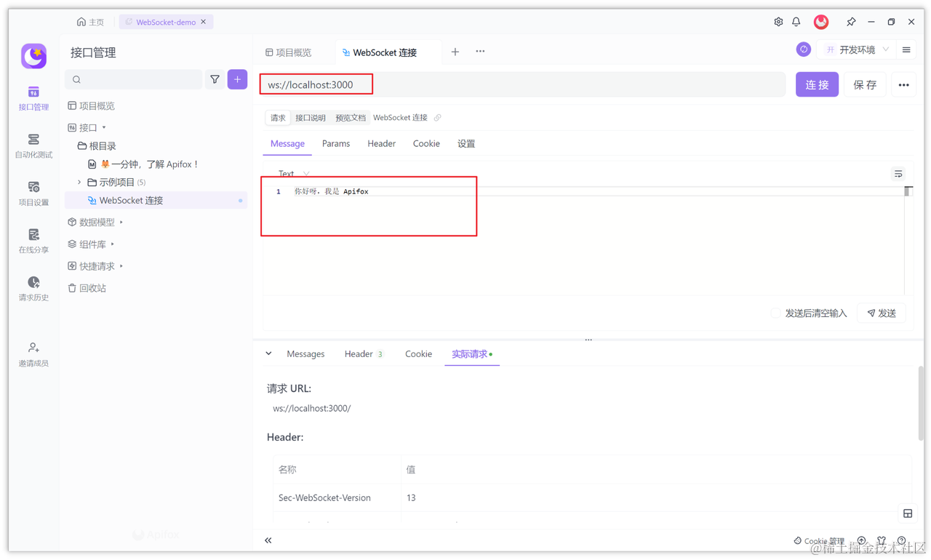This screenshot has height=560, width=931.
Task: Toggle word wrap in message editor
Action: 898,174
